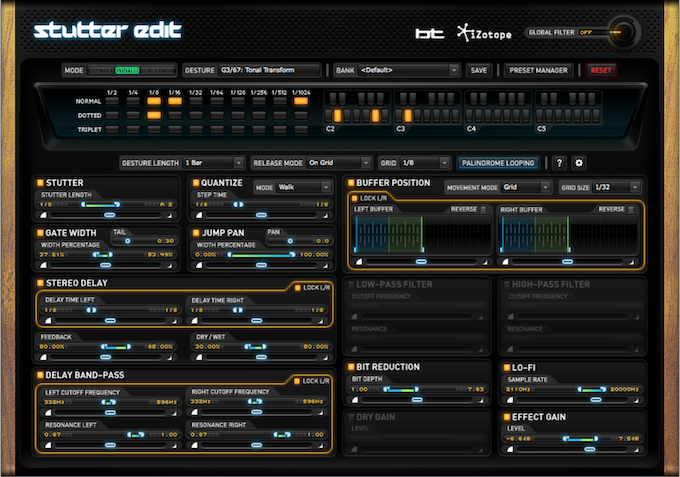
Task: Open the Preset Manager
Action: [538, 70]
